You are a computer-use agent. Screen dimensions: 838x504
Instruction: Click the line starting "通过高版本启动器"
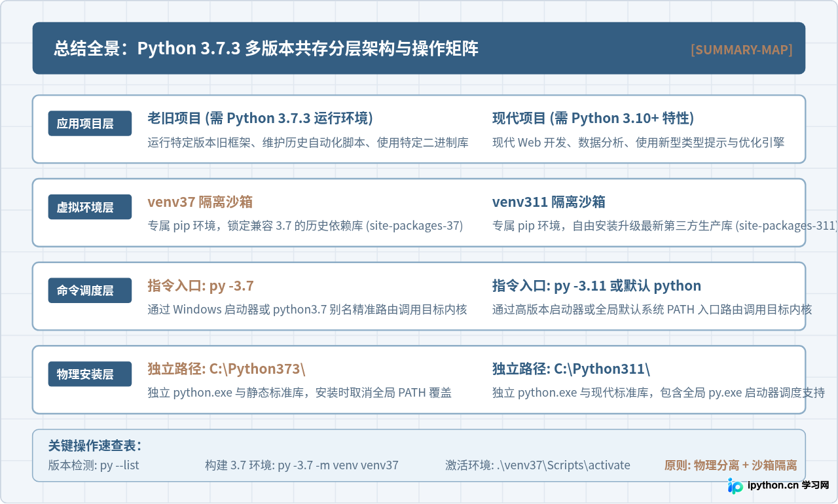(652, 310)
